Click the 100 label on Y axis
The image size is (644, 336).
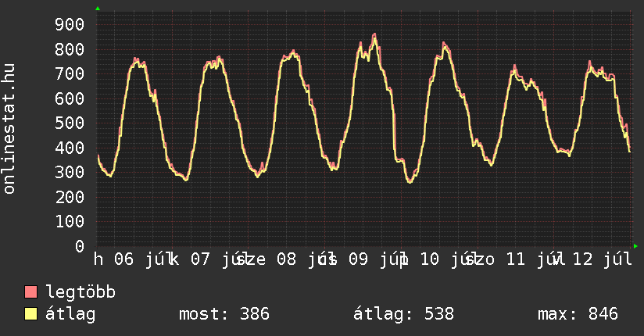tap(70, 222)
